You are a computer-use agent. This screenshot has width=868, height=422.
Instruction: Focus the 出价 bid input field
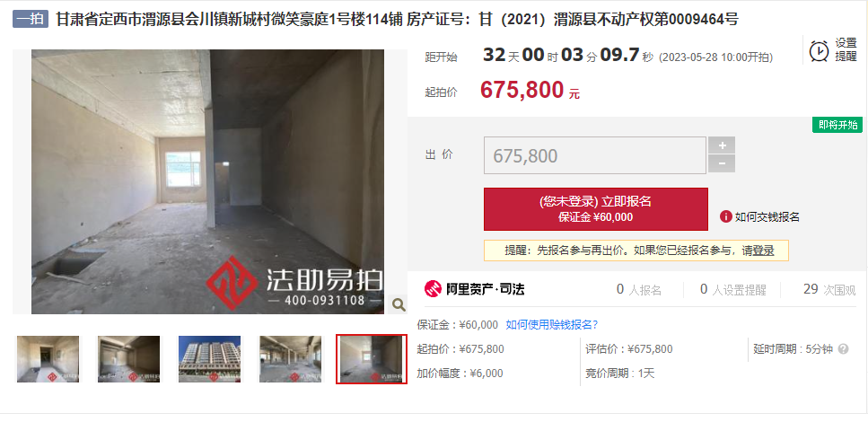[595, 155]
